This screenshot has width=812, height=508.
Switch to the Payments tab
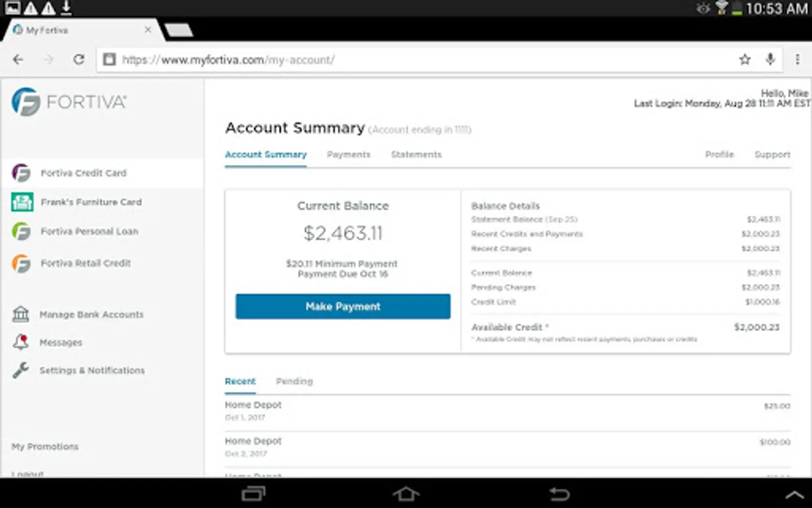pyautogui.click(x=348, y=155)
